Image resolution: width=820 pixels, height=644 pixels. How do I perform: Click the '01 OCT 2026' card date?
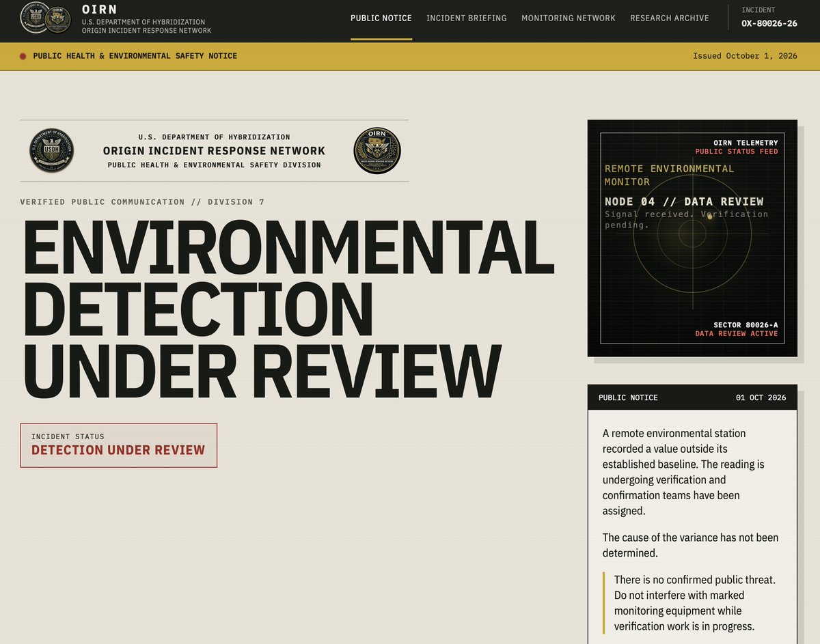761,397
